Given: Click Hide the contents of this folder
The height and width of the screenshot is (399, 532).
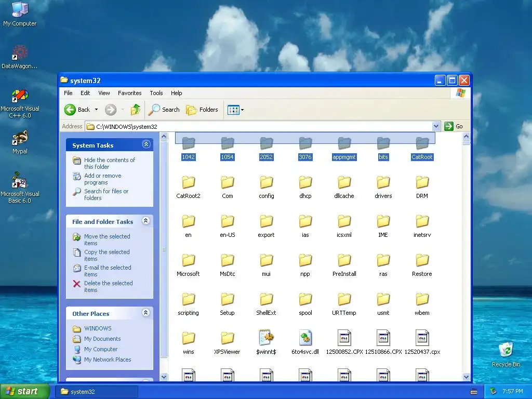Looking at the screenshot, I should click(109, 163).
